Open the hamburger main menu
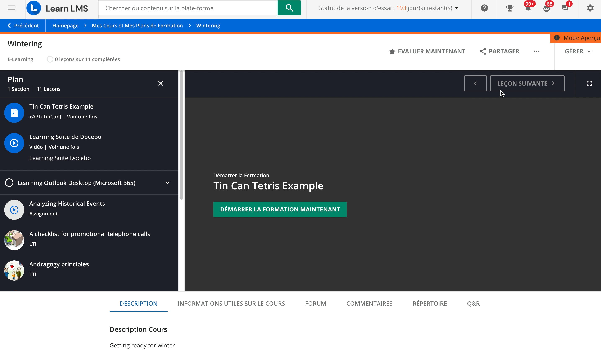This screenshot has width=601, height=364. click(12, 8)
